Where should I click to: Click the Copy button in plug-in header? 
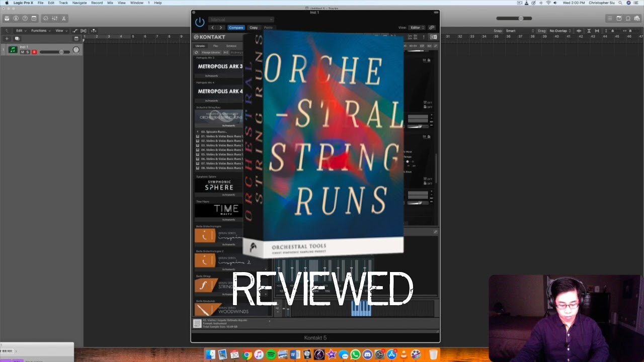(254, 28)
